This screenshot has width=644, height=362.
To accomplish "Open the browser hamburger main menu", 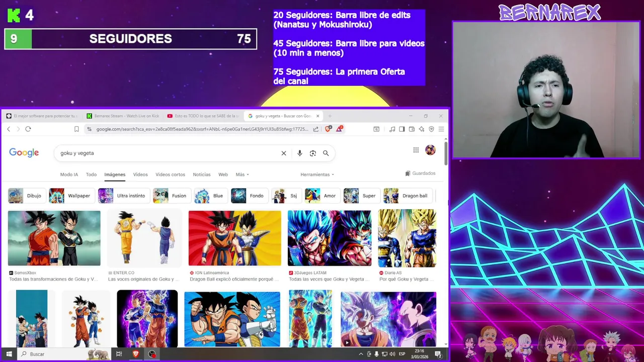I will point(441,129).
